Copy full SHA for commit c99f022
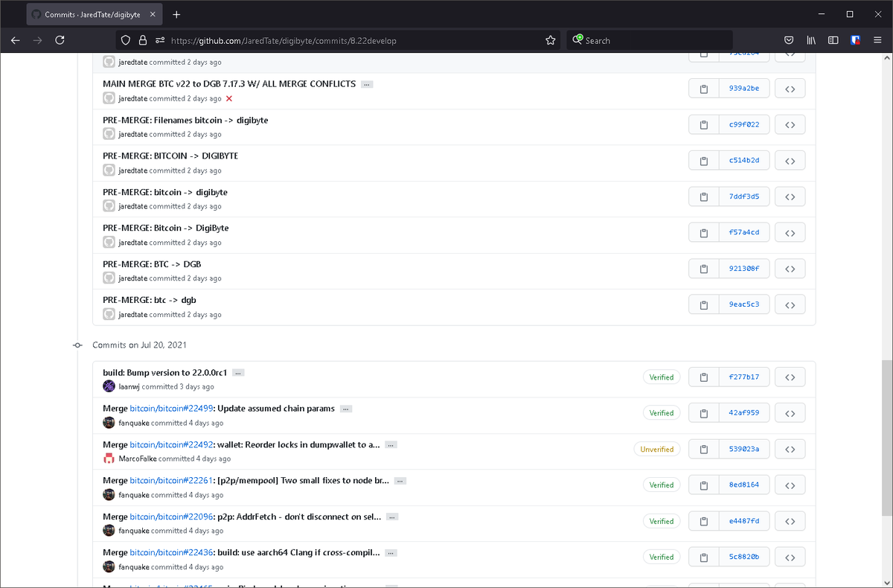Image resolution: width=893 pixels, height=588 pixels. [704, 124]
